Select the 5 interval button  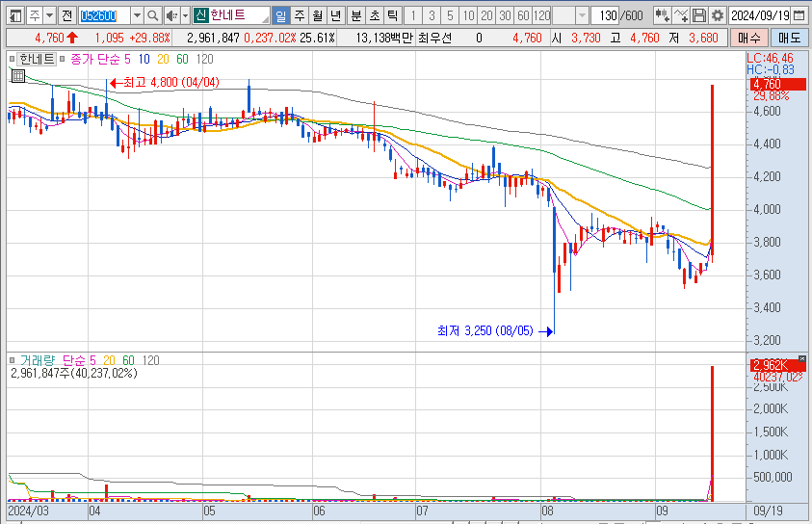pyautogui.click(x=450, y=15)
